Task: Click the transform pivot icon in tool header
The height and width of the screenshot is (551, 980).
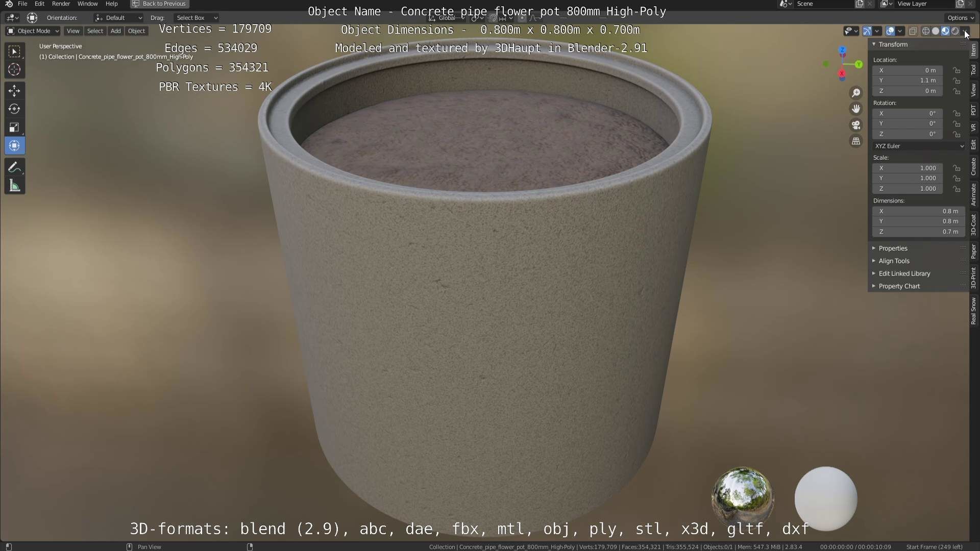Action: (x=32, y=18)
